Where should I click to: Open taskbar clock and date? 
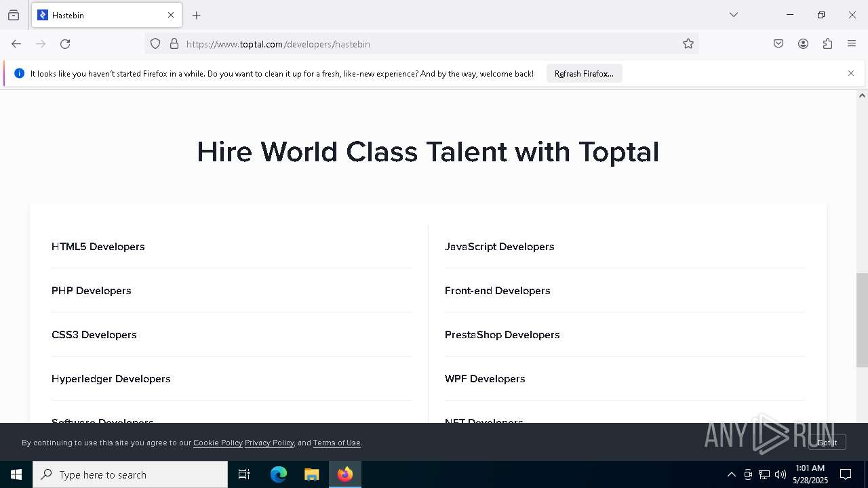[810, 474]
